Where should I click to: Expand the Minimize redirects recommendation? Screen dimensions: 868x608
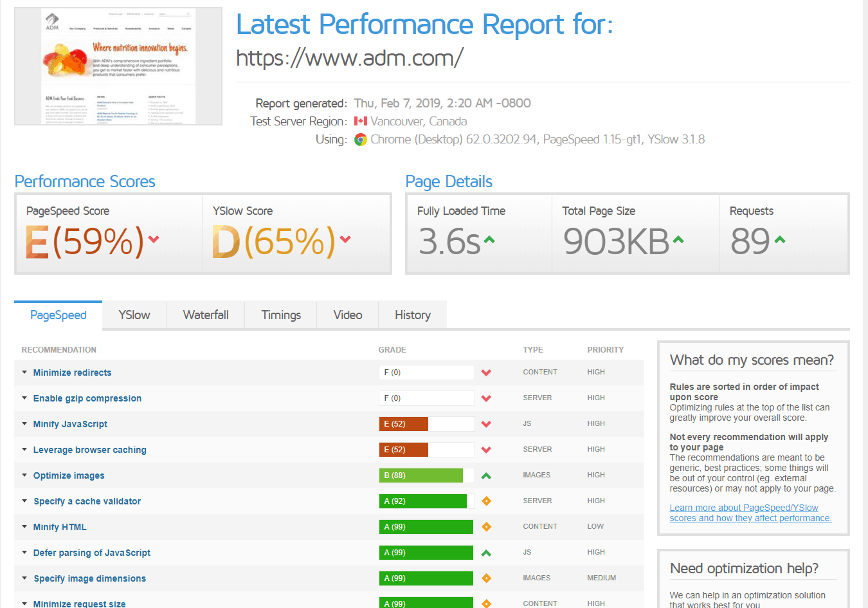tap(24, 372)
